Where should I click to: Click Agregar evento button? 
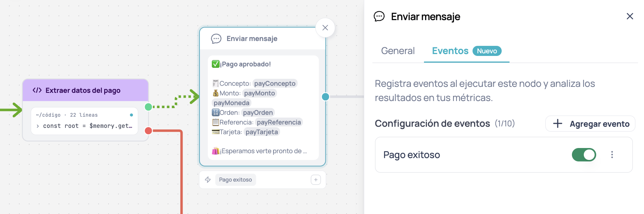point(590,124)
